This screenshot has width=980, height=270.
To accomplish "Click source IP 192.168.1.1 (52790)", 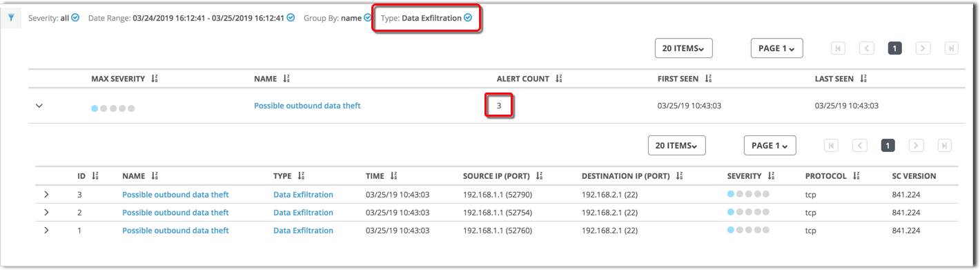I will click(498, 195).
